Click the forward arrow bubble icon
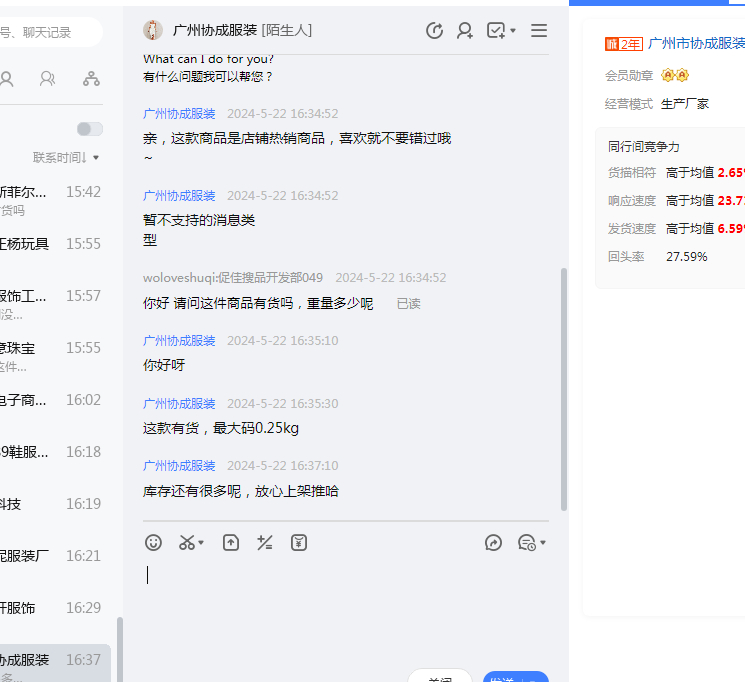745x682 pixels. pos(493,542)
